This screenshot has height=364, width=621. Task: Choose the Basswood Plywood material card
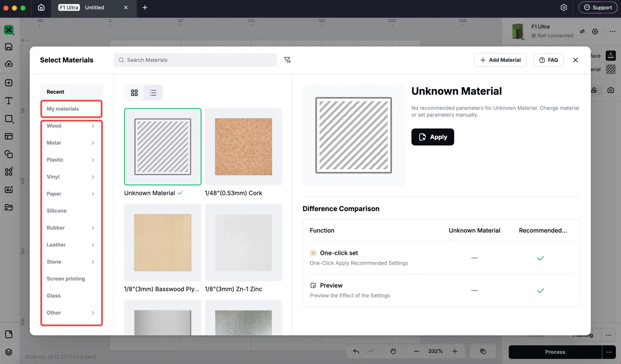pyautogui.click(x=163, y=243)
